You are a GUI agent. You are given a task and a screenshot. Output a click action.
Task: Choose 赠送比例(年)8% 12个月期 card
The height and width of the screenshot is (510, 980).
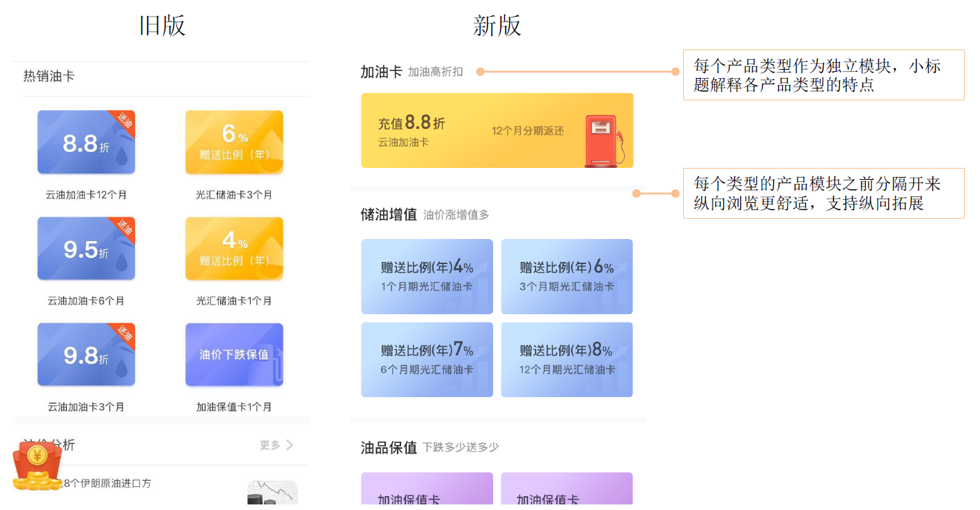[566, 360]
